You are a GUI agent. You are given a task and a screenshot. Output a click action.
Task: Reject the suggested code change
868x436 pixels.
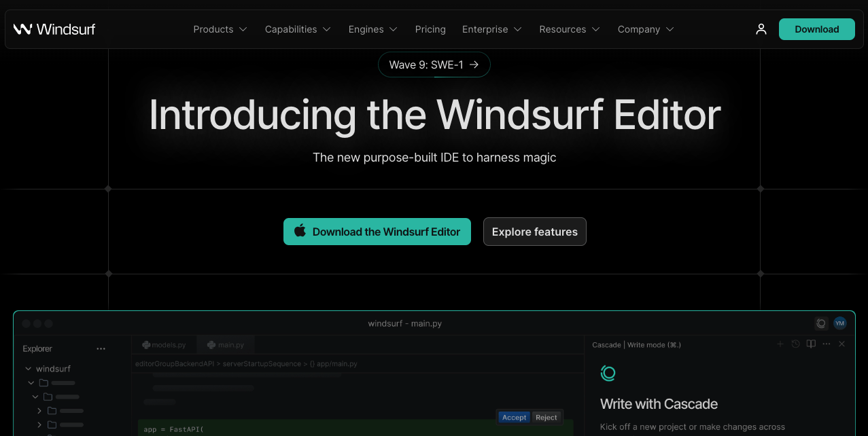coord(546,417)
